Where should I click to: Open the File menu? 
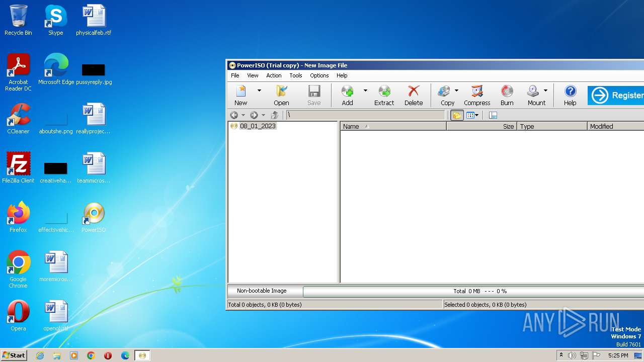coord(235,75)
